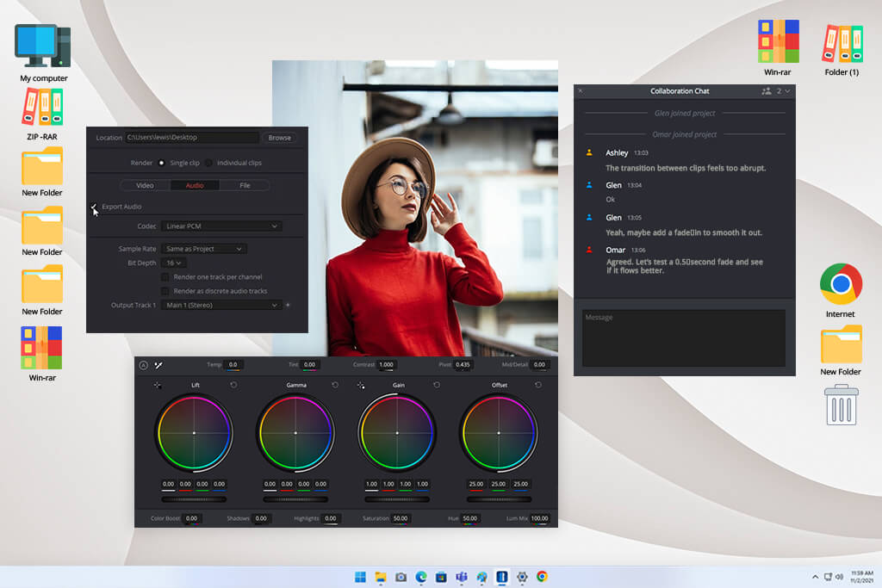Open Chrome from the taskbar
Viewport: 882px width, 588px height.
pos(543,577)
